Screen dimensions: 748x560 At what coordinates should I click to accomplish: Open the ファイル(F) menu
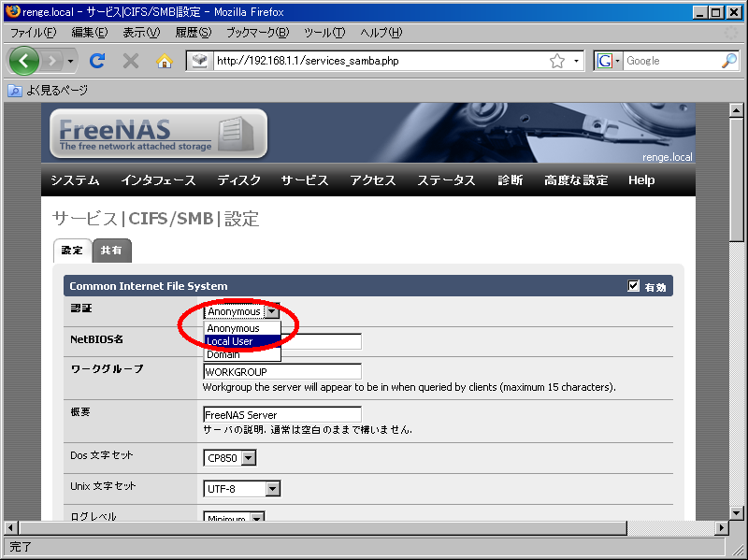[33, 33]
